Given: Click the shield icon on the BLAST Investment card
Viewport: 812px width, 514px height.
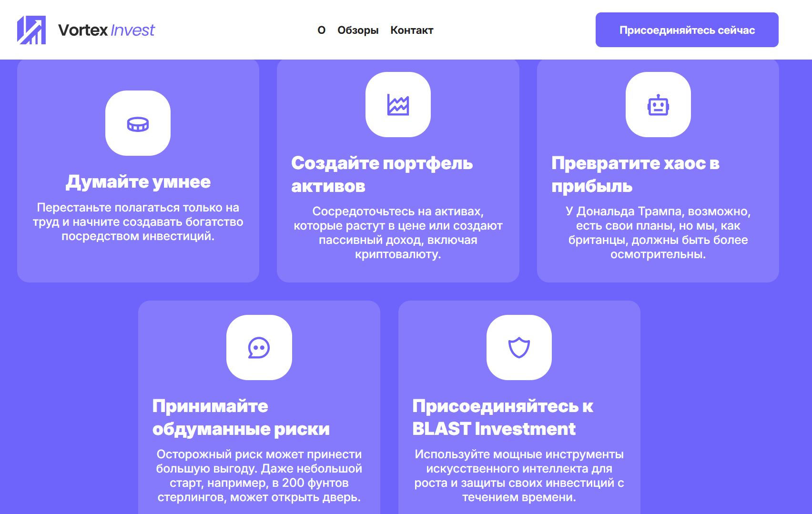Looking at the screenshot, I should [x=519, y=347].
